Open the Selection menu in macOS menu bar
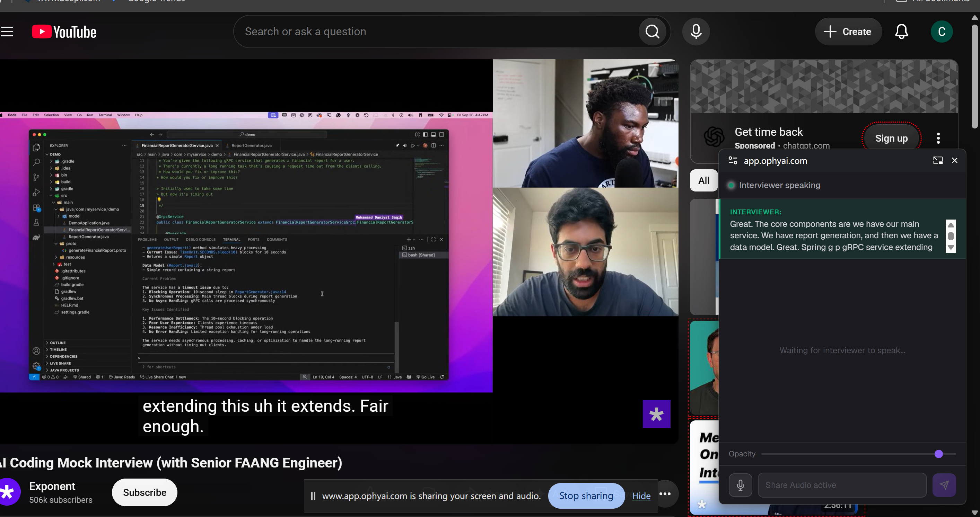Viewport: 980px width, 517px height. pyautogui.click(x=51, y=115)
